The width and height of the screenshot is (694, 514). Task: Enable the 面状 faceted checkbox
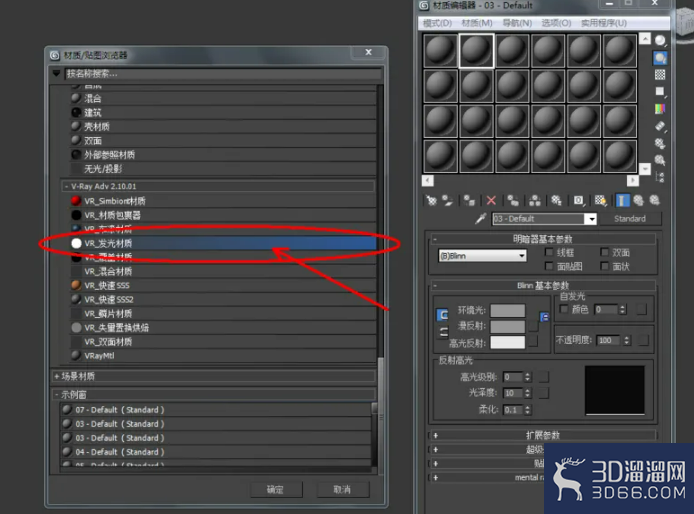point(605,266)
